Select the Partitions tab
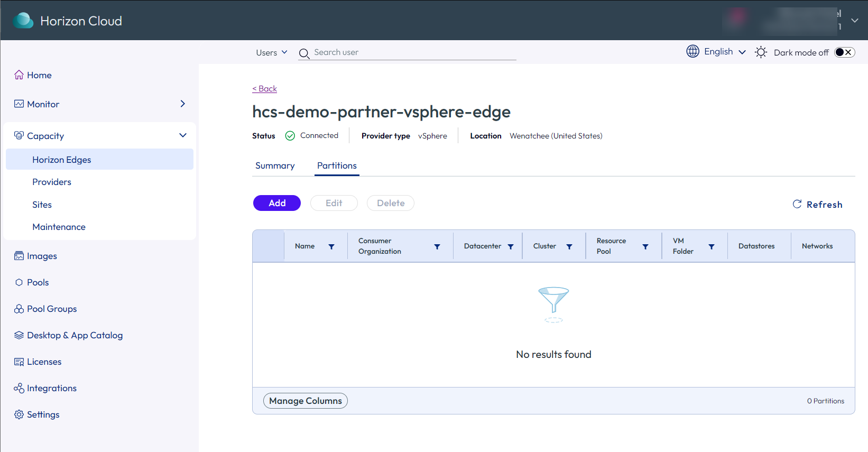This screenshot has height=452, width=868. point(337,165)
